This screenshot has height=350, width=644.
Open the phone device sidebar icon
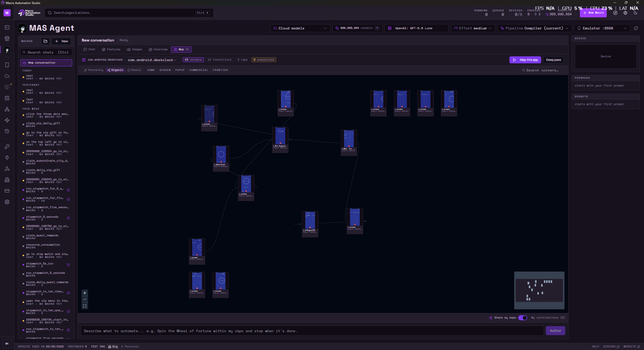pos(7,65)
